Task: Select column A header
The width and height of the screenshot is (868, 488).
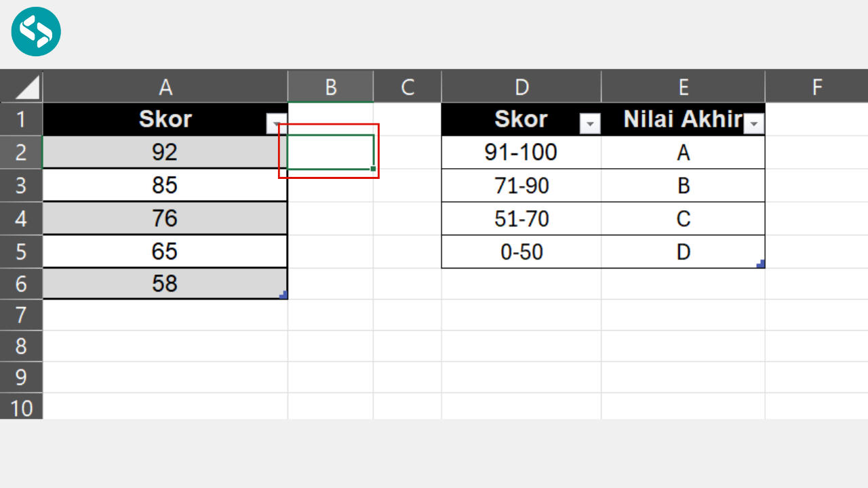Action: (x=165, y=87)
